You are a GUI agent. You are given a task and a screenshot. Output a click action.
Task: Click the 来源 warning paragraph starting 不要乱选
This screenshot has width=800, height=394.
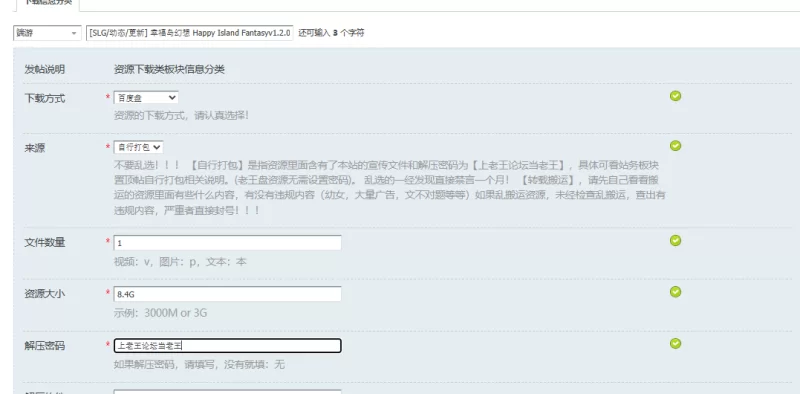[x=389, y=188]
